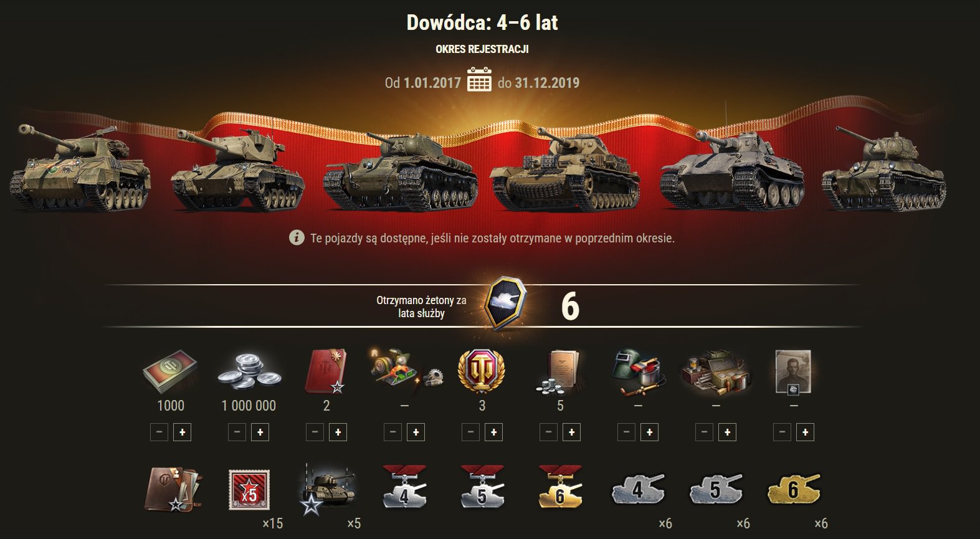This screenshot has height=539, width=980.
Task: Click the gold number 6 tank silhouette
Action: 793,489
